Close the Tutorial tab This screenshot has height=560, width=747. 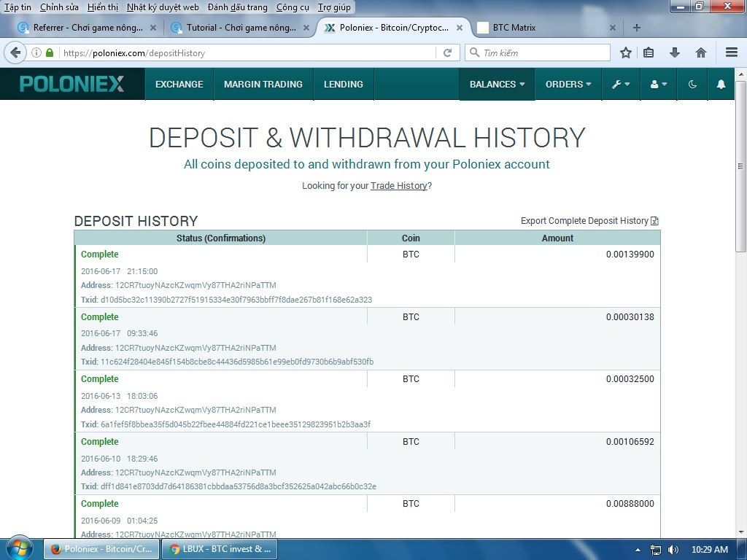click(306, 28)
